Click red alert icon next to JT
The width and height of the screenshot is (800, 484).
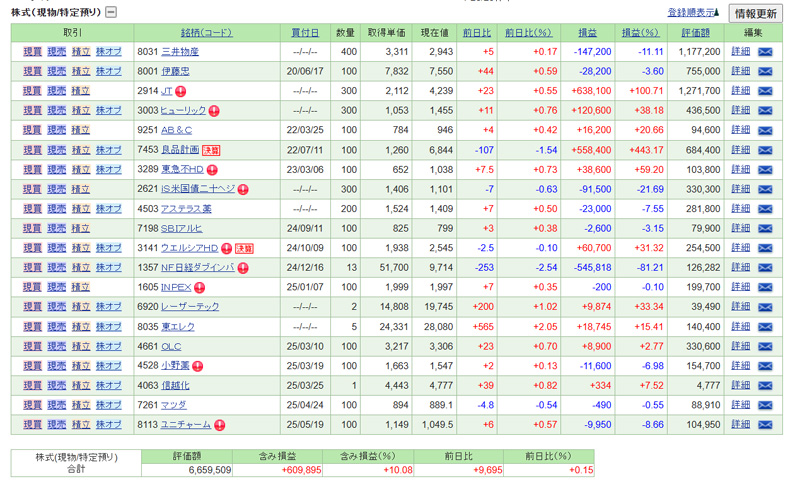pos(181,92)
